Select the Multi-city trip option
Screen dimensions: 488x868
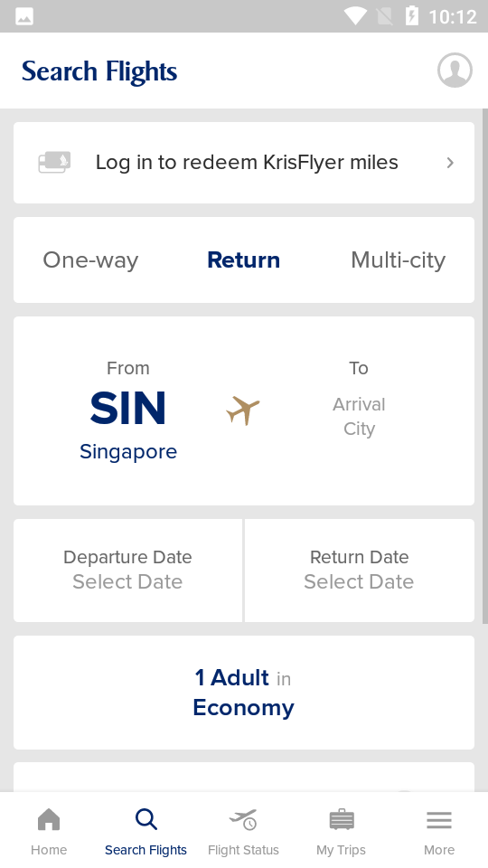(x=398, y=259)
